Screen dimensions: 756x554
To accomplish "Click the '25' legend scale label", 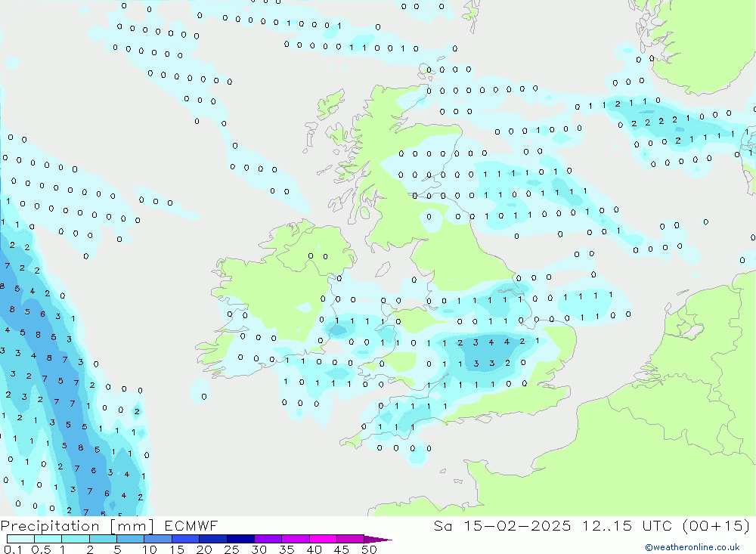I will point(231,549).
